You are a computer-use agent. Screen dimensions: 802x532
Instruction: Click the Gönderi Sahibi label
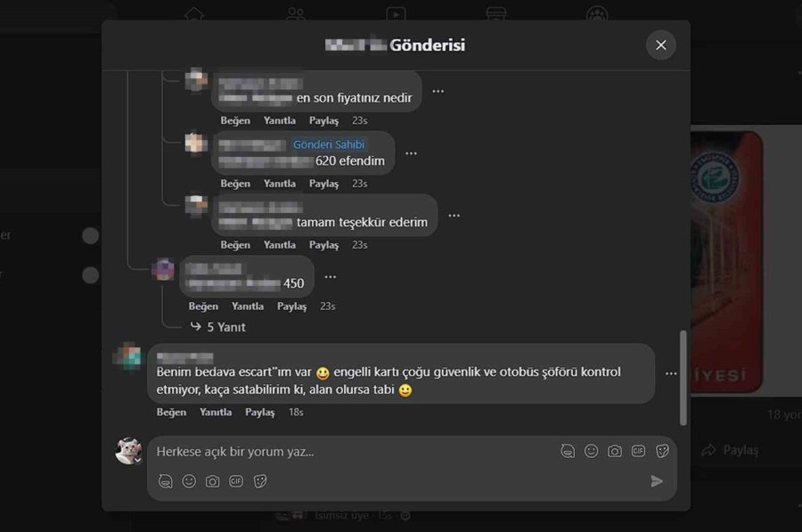point(330,143)
